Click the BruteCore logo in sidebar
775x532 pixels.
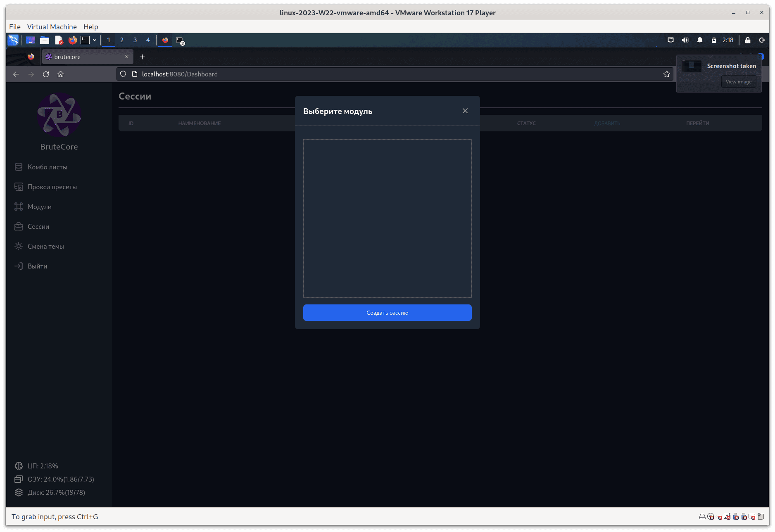(59, 115)
